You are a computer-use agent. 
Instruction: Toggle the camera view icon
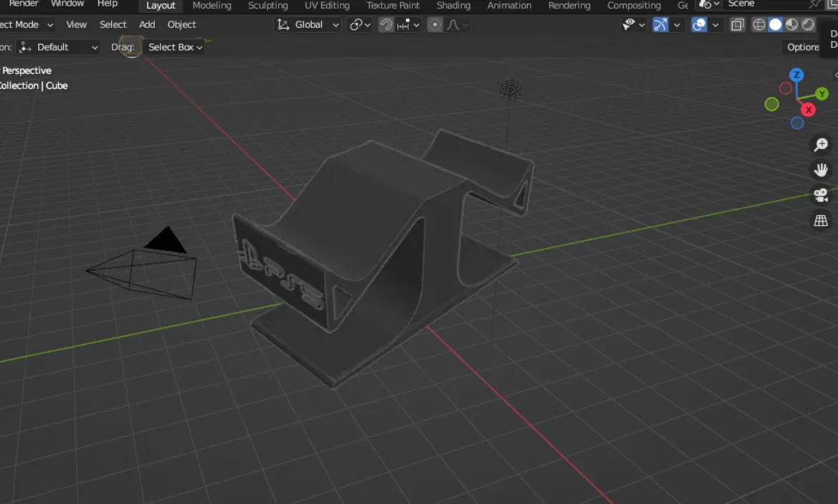tap(821, 195)
